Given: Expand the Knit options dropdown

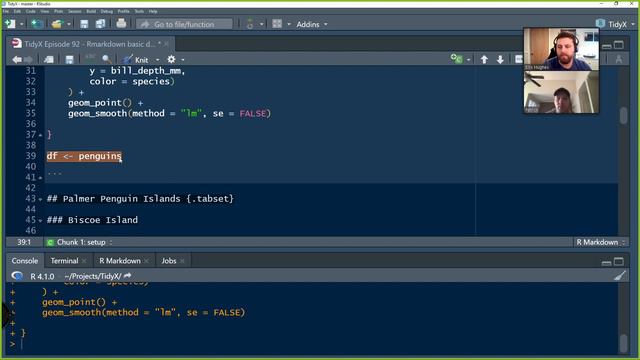Looking at the screenshot, I should pyautogui.click(x=158, y=60).
